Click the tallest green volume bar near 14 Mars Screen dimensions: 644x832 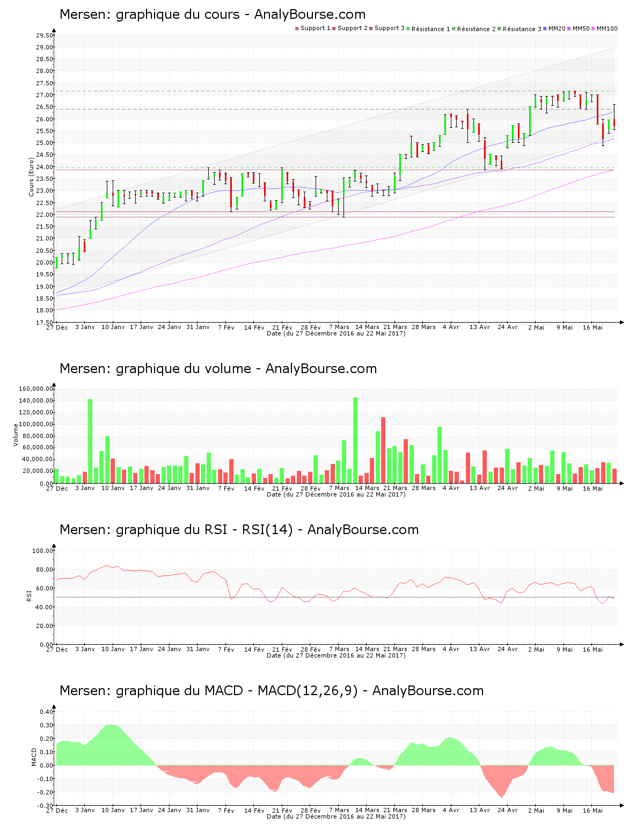click(x=355, y=440)
